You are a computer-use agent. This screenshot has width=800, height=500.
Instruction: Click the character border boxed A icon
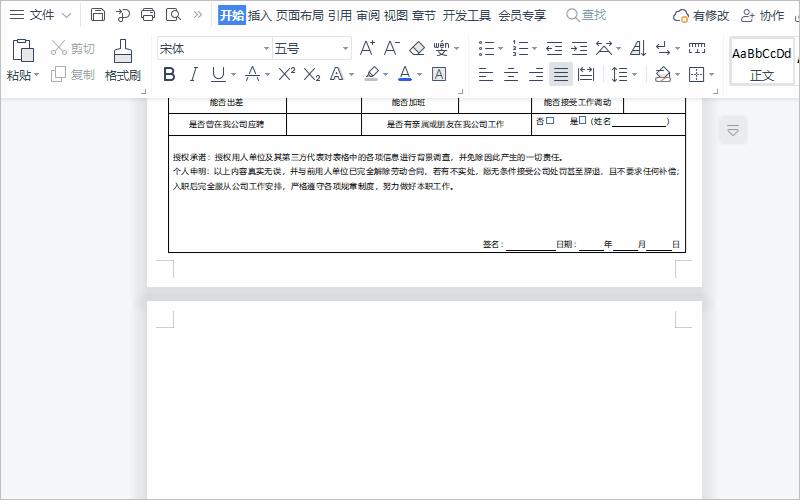coord(439,74)
